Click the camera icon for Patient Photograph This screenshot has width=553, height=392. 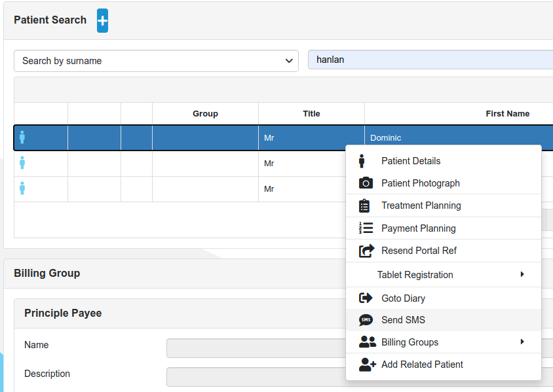click(x=366, y=183)
